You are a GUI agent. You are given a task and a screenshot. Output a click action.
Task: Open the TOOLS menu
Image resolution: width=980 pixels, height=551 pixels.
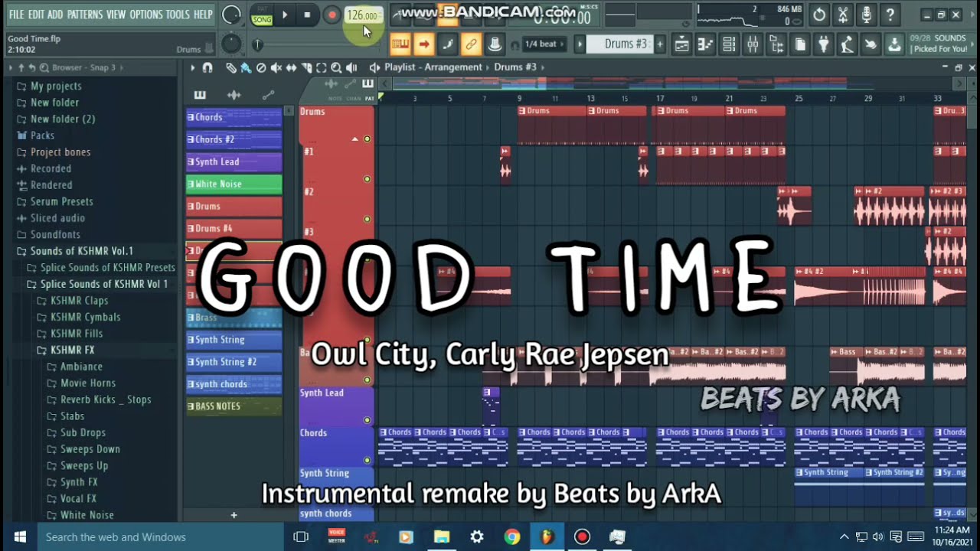(x=178, y=15)
